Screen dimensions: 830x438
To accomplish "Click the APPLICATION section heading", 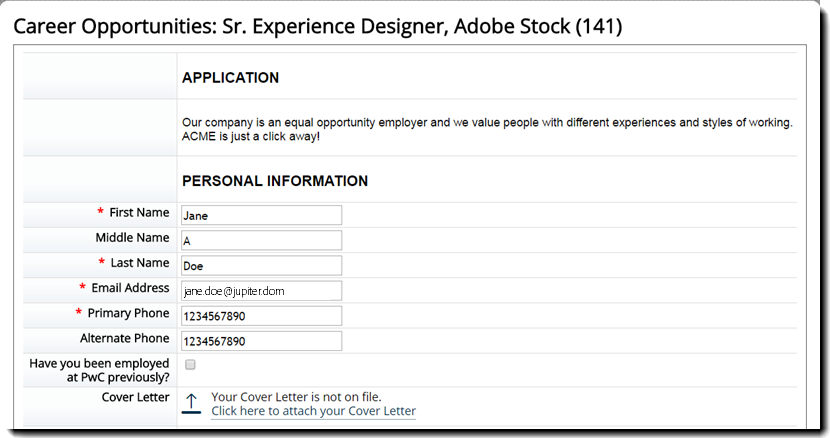I will click(x=230, y=77).
